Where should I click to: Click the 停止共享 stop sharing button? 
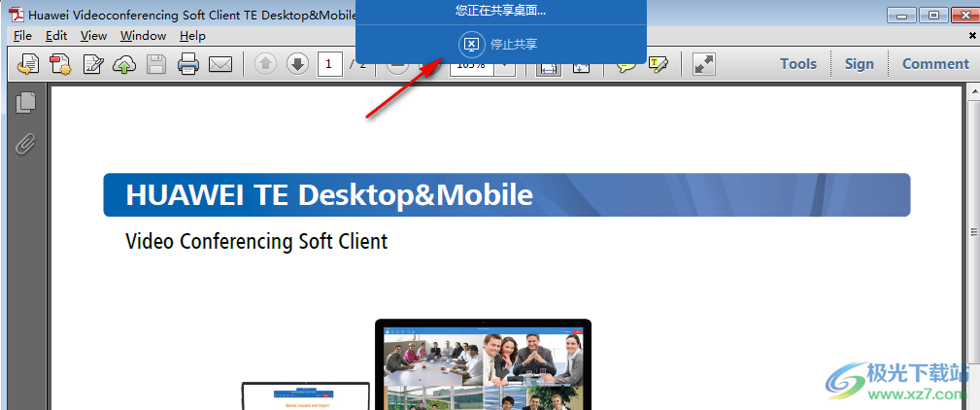(x=498, y=45)
